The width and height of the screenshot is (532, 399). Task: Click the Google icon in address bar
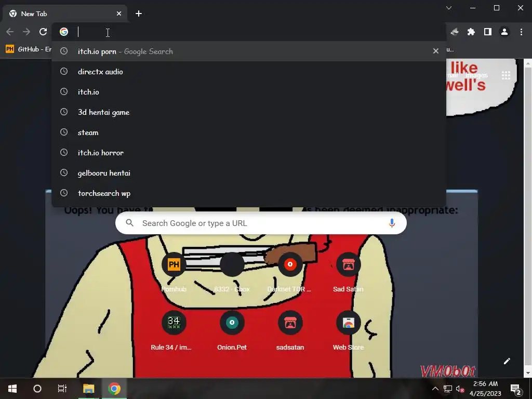pyautogui.click(x=64, y=32)
